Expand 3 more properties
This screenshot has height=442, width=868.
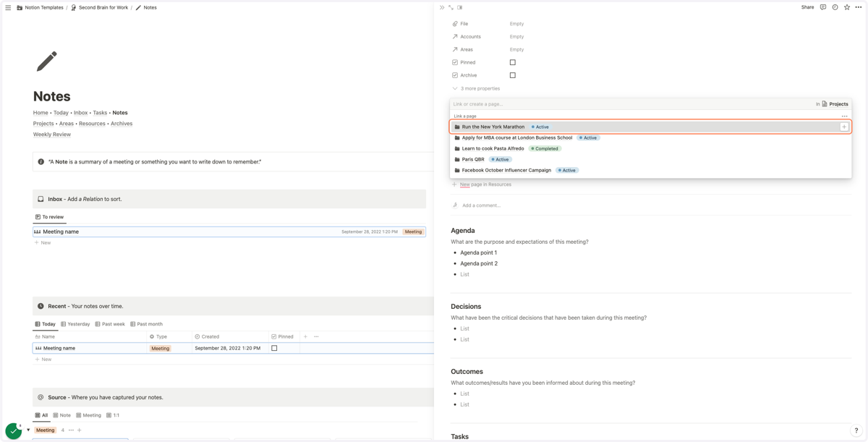tap(476, 88)
